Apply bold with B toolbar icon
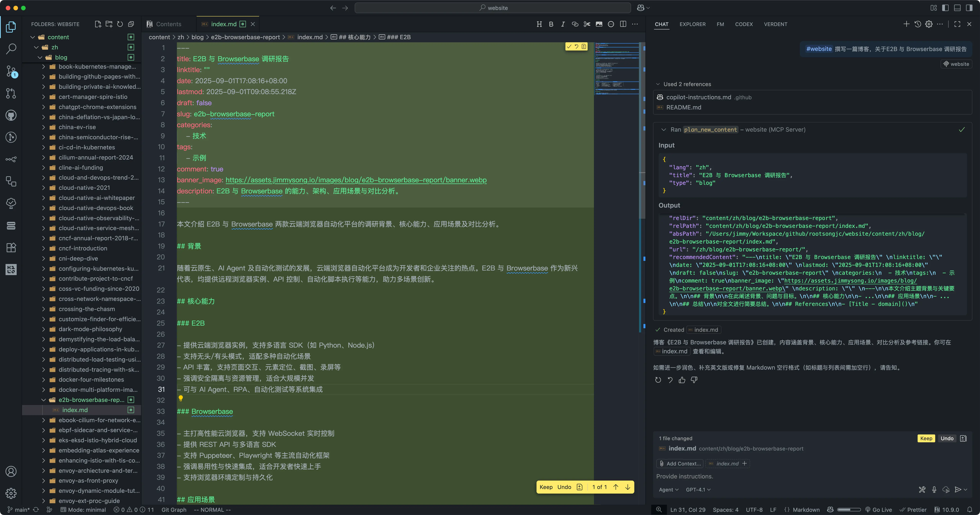Viewport: 980px width, 515px height. point(551,24)
